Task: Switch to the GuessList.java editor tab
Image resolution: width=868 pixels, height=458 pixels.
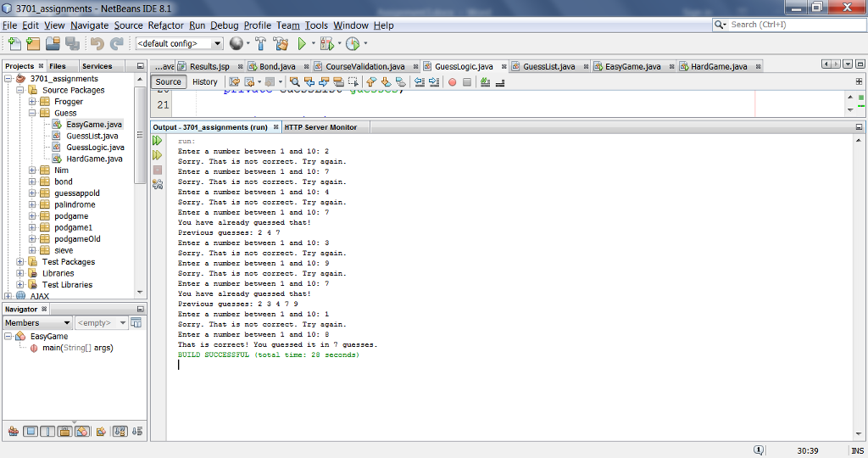Action: [x=548, y=66]
